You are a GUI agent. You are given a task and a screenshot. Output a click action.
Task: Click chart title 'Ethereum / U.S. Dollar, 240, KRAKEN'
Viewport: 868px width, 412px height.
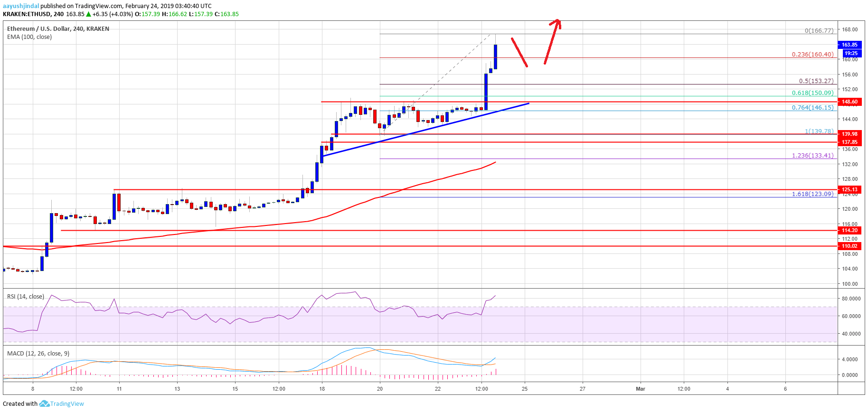(58, 29)
